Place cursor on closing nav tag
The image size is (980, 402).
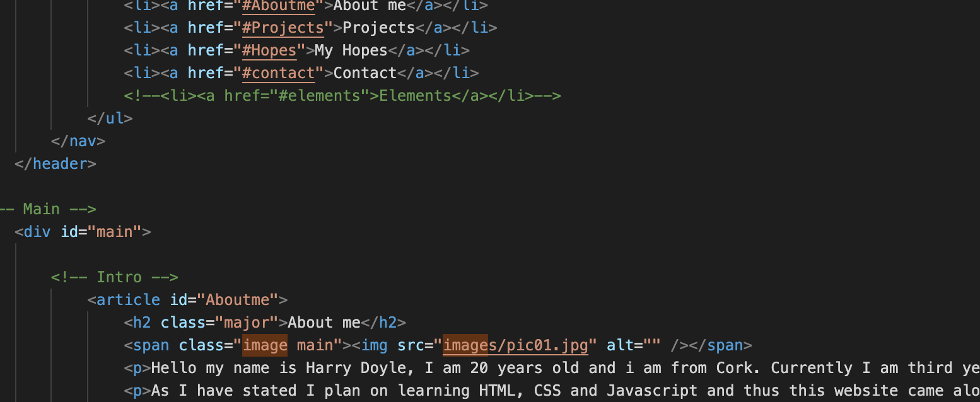click(78, 141)
